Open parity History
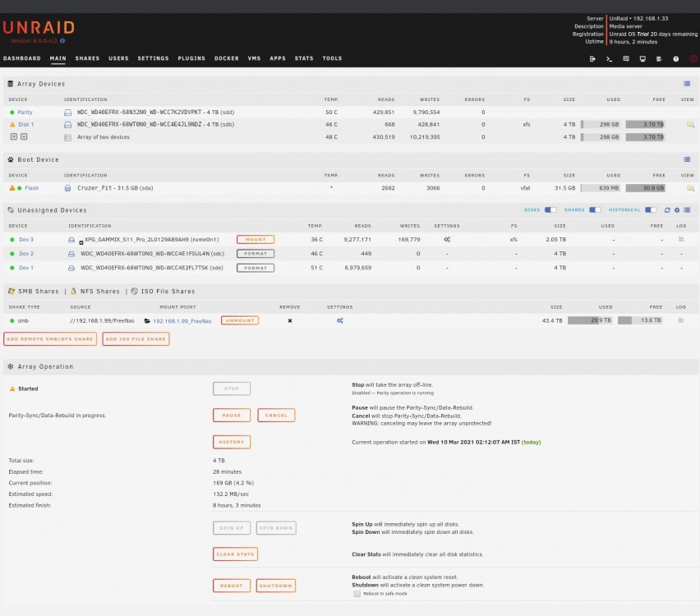Viewport: 700px width, 616px height. [x=232, y=442]
